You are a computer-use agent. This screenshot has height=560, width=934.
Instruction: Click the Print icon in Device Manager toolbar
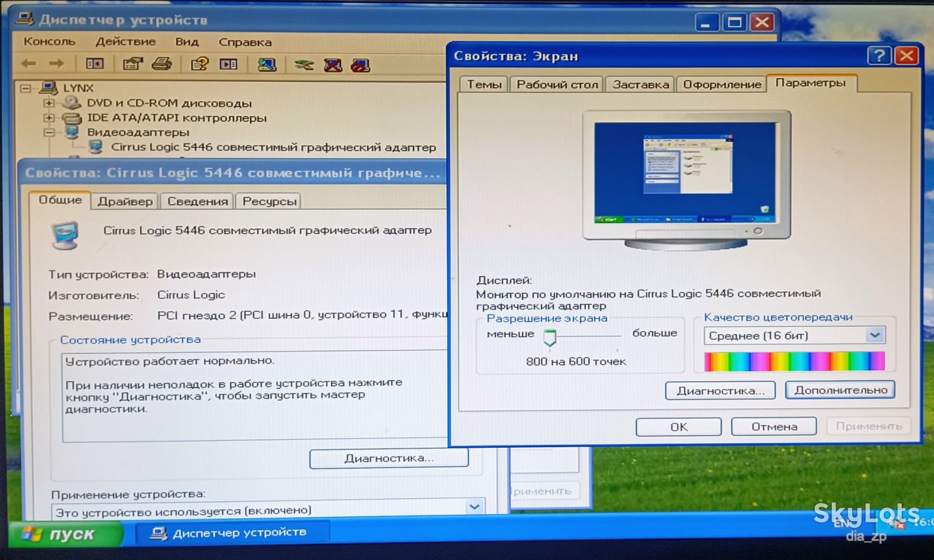(162, 64)
